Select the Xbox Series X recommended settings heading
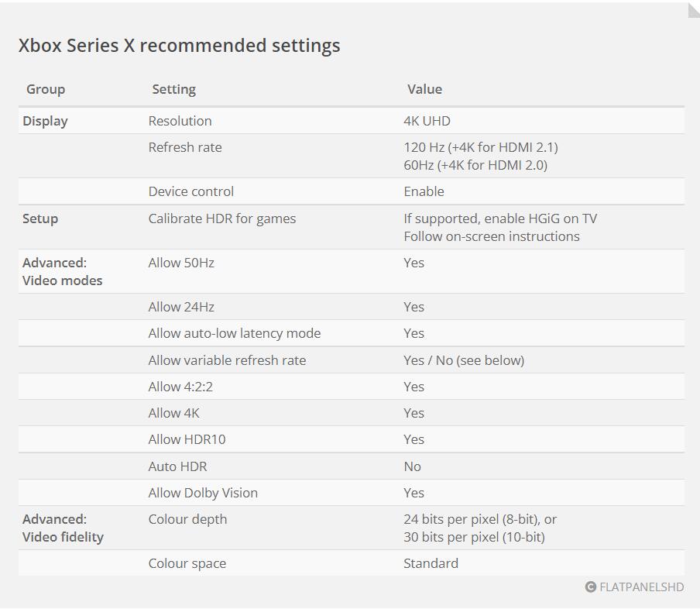This screenshot has width=700, height=609. point(179,46)
